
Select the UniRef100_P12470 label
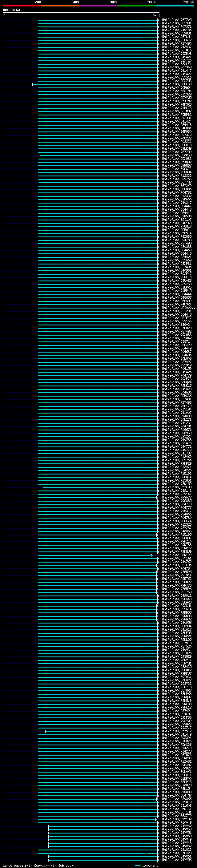[177, 443]
